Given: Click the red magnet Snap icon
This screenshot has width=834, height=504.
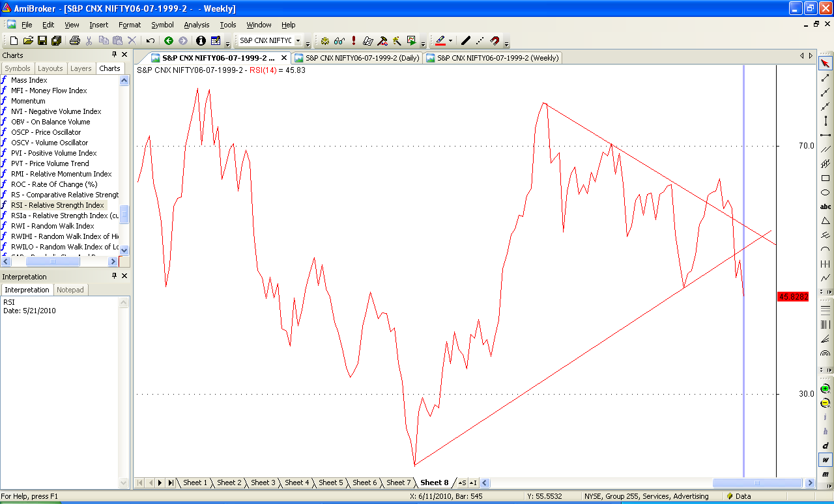Looking at the screenshot, I should coord(495,40).
